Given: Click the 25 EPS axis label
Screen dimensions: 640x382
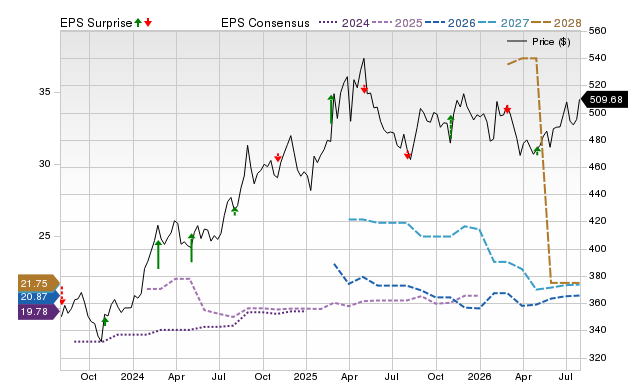Looking at the screenshot, I should coord(44,236).
